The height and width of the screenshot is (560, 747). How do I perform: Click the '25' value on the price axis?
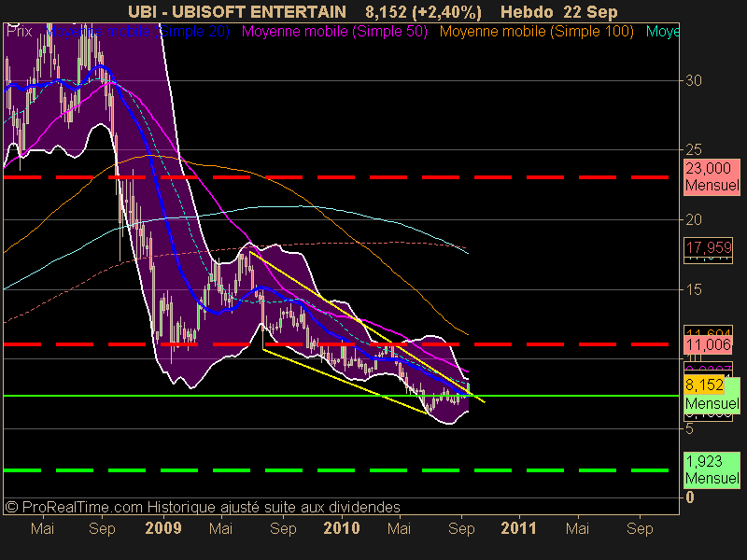pyautogui.click(x=694, y=150)
